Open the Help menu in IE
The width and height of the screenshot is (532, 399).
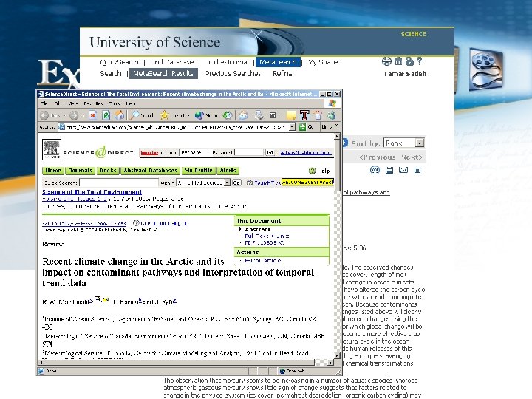[131, 103]
